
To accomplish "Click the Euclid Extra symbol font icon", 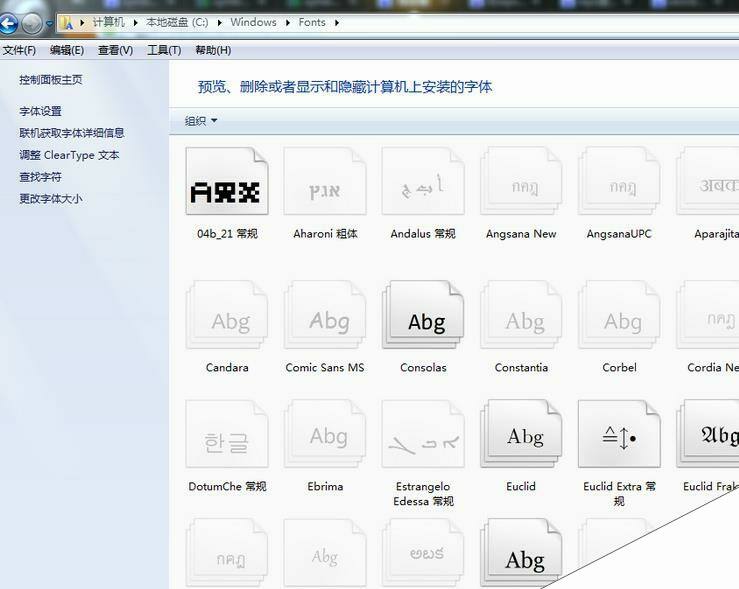I will (619, 435).
